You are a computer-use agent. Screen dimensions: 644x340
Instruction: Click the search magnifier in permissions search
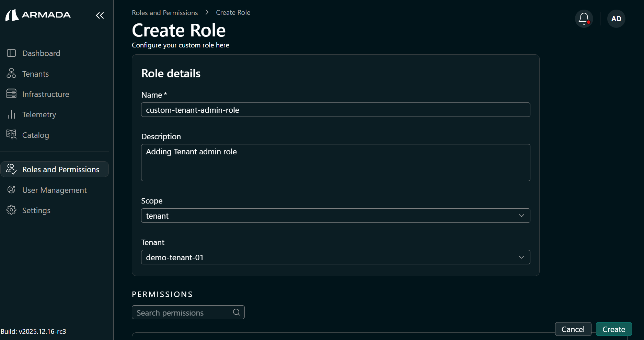236,312
